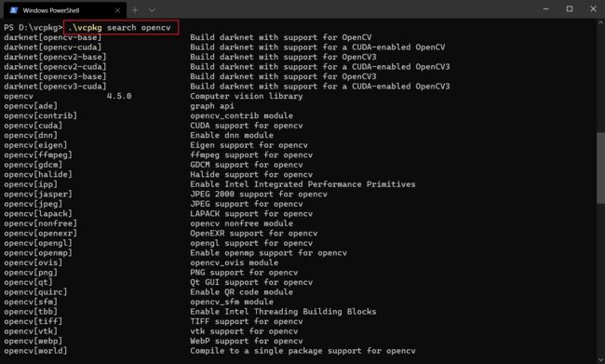Image resolution: width=605 pixels, height=364 pixels.
Task: Close the Windows PowerShell tab
Action: coord(117,10)
